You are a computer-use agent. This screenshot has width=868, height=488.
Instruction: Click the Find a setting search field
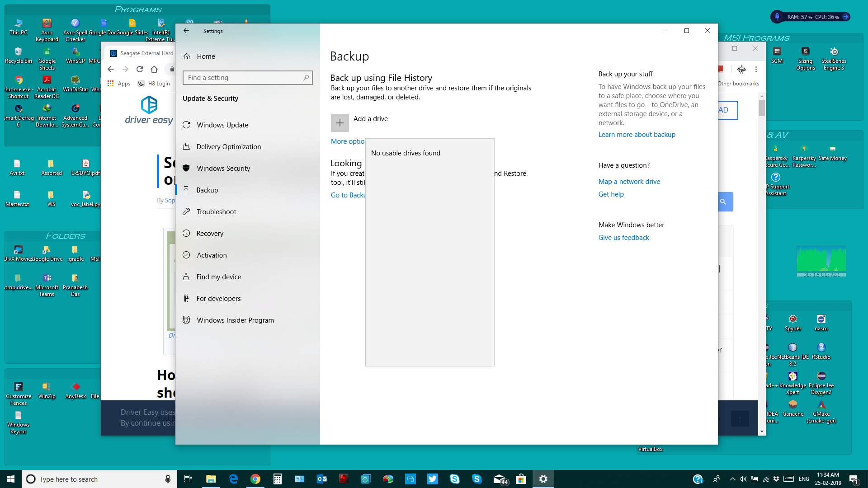pos(247,77)
